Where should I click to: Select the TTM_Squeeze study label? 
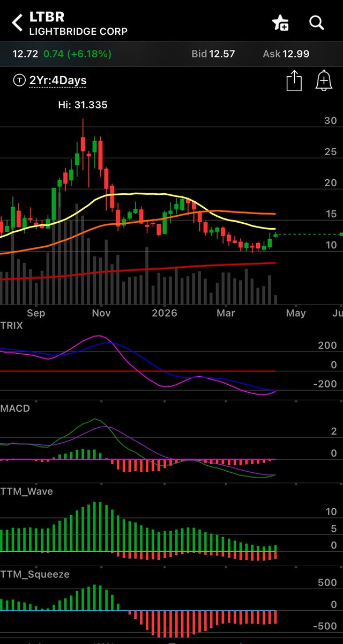point(35,574)
